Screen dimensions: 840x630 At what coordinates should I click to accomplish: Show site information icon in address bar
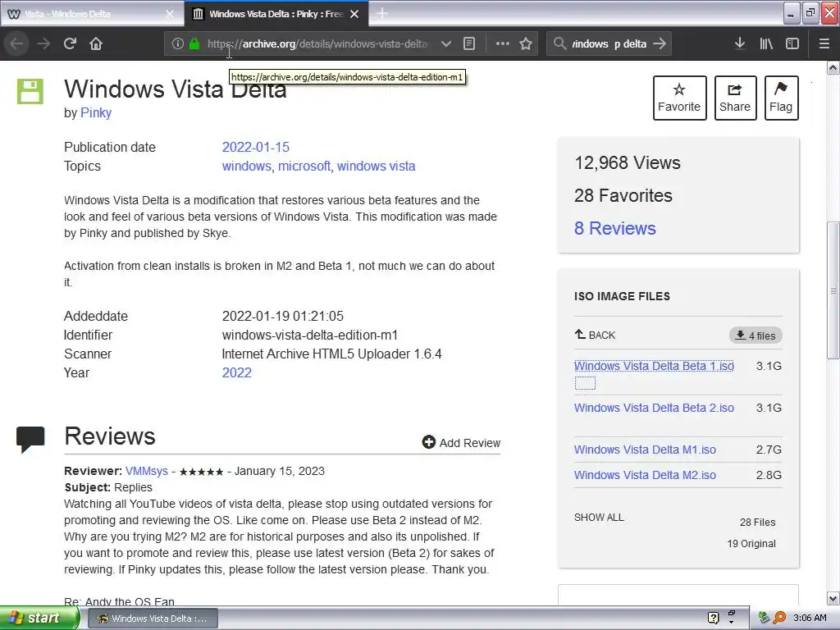[178, 44]
